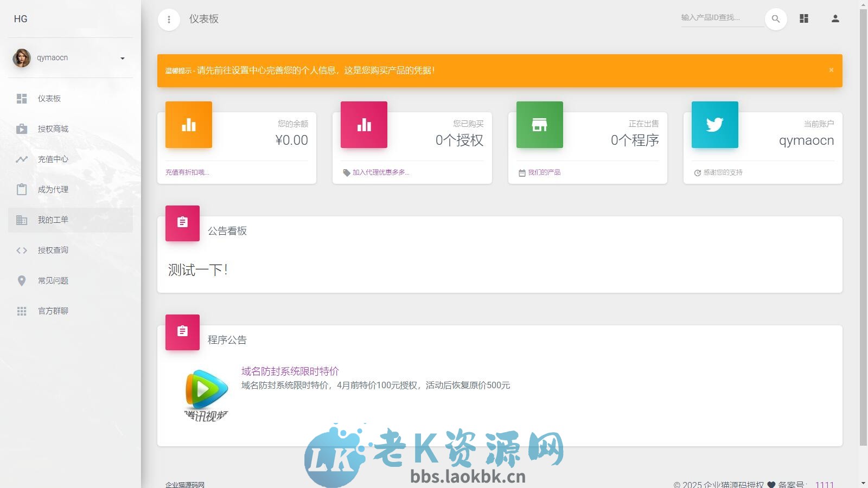Click the Twitter bird icon
The width and height of the screenshot is (868, 488).
pos(714,125)
